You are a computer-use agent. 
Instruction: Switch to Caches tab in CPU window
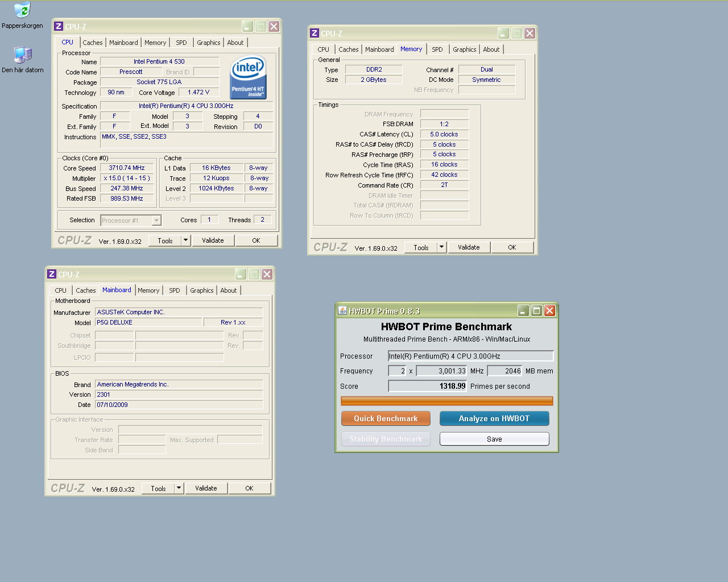point(92,43)
